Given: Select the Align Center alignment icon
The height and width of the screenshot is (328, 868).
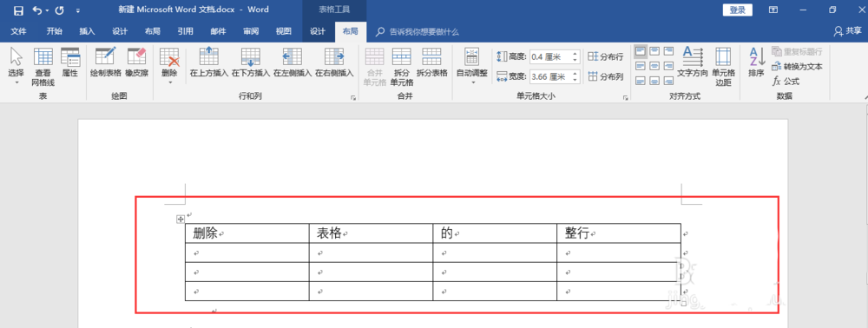Looking at the screenshot, I should point(654,66).
